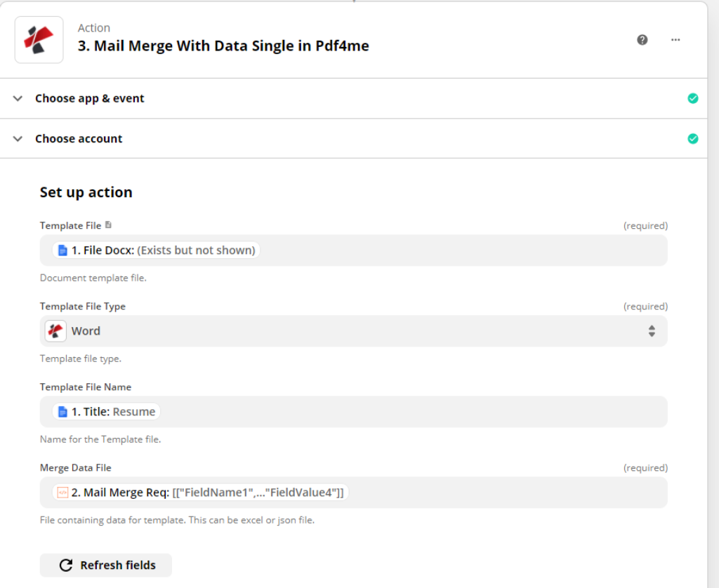
Task: Expand the Choose app & event section
Action: [18, 98]
